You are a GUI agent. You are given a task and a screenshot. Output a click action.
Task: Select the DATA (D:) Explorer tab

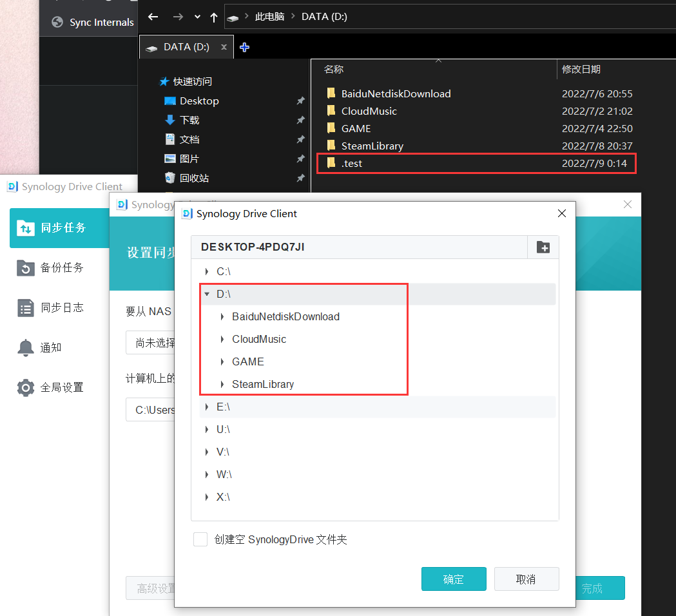coord(186,47)
